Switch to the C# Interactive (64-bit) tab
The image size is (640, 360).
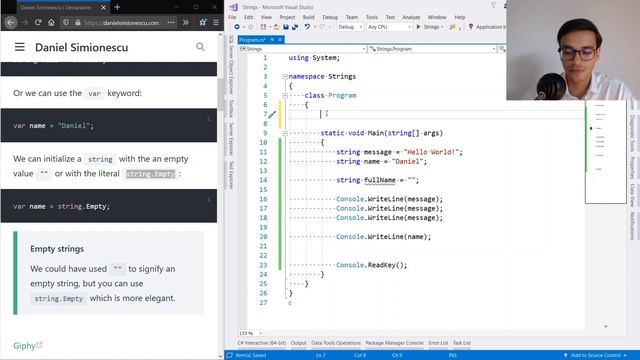point(262,343)
